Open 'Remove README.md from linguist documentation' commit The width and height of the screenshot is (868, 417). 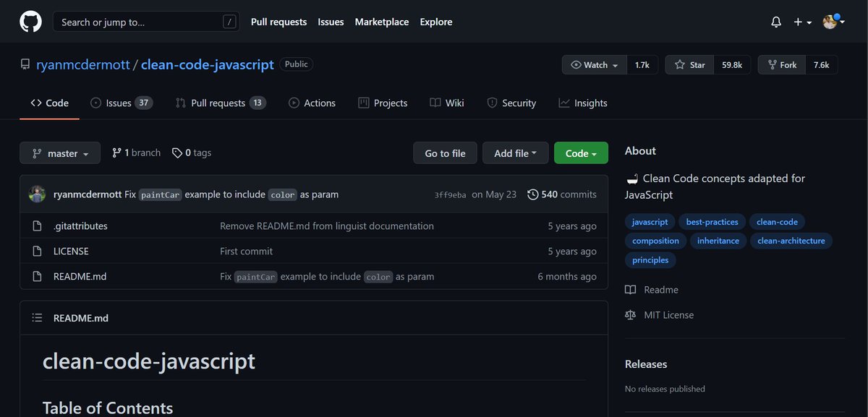[327, 226]
